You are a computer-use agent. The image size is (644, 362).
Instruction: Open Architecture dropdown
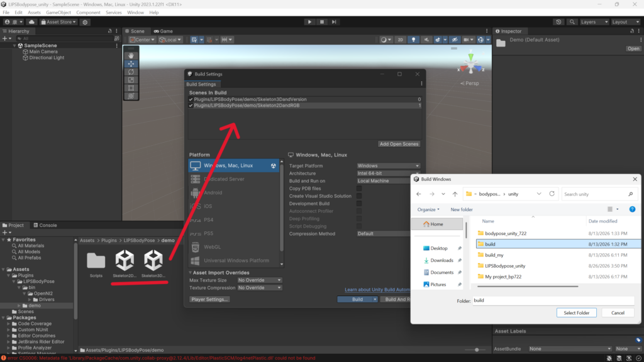coord(388,173)
